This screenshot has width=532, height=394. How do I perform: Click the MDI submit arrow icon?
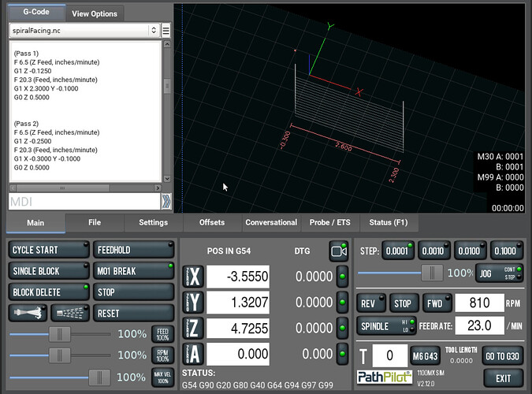pos(166,202)
